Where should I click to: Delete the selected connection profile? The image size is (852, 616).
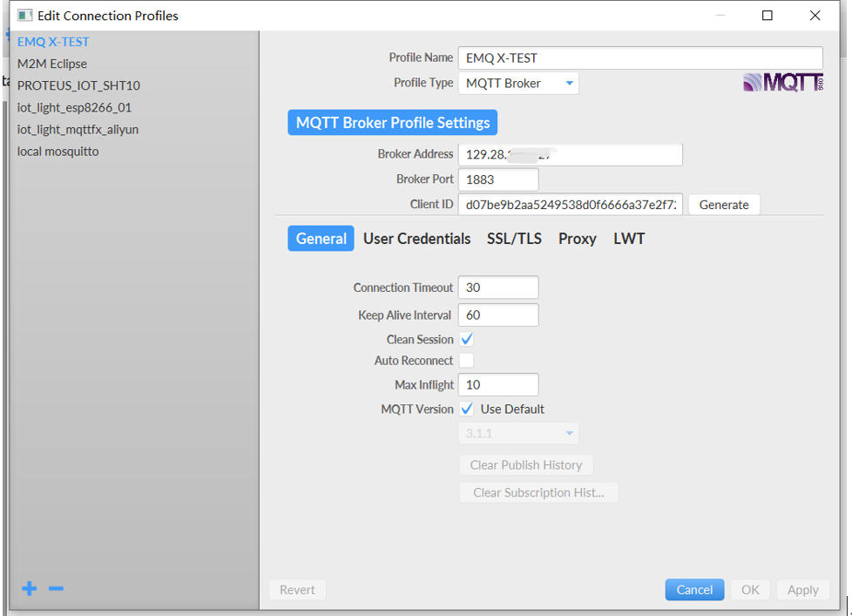[56, 589]
